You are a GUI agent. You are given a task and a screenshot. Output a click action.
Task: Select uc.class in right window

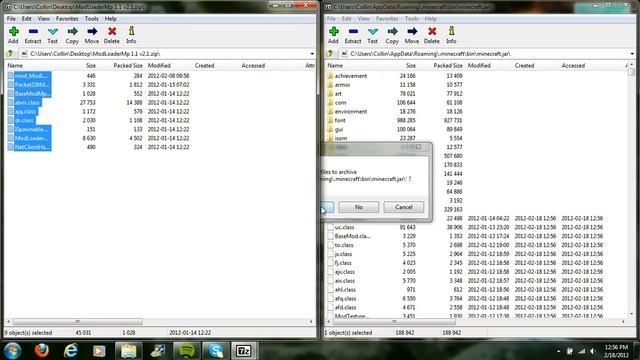point(344,227)
